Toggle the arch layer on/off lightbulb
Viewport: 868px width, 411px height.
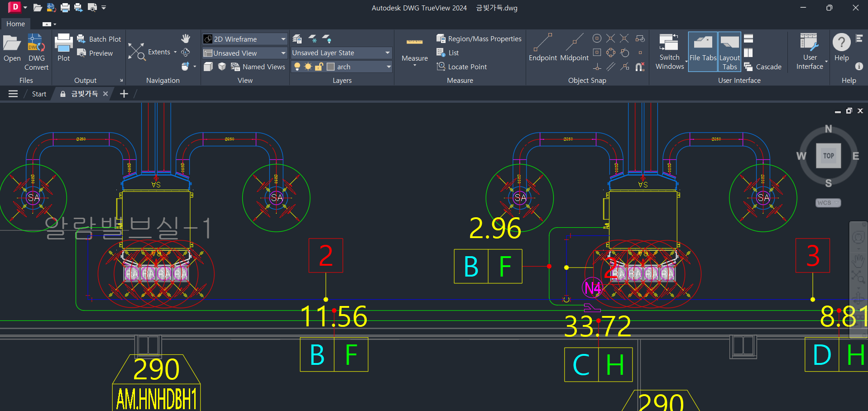click(297, 67)
